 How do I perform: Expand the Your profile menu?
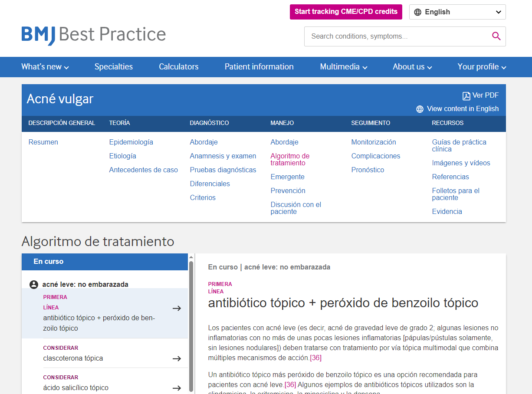482,67
